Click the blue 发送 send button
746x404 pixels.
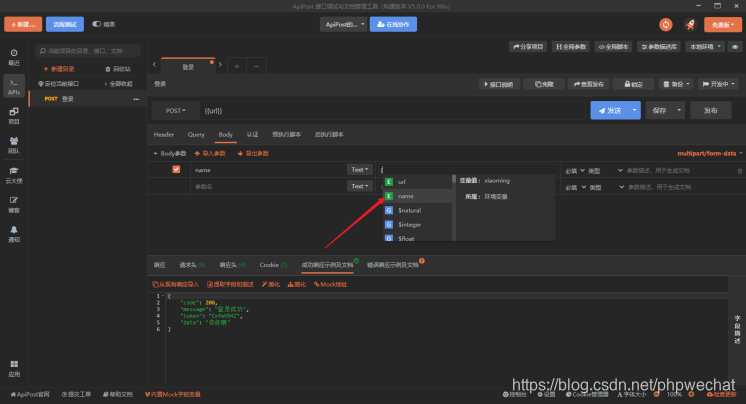(x=609, y=110)
